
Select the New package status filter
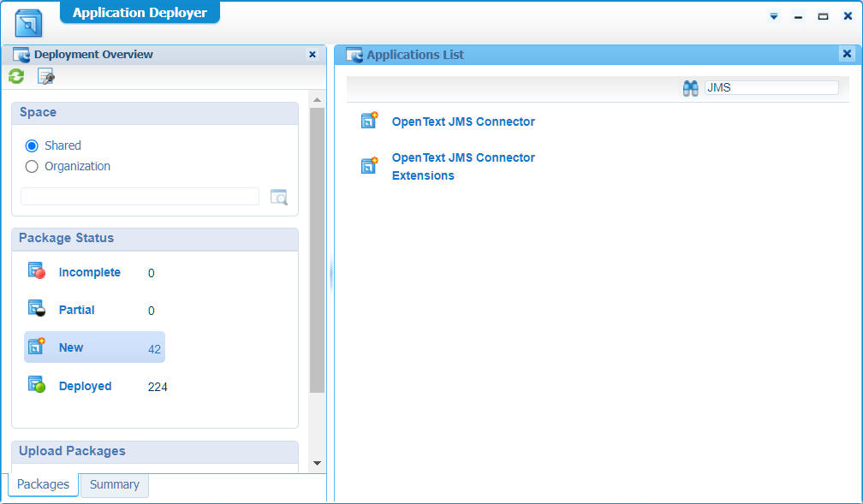click(x=71, y=347)
